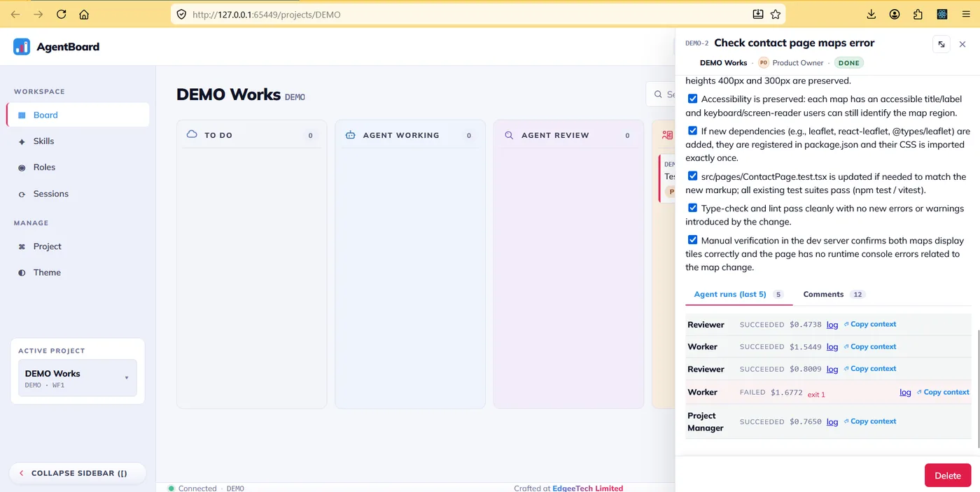Open the Theme settings
980x492 pixels.
(x=78, y=272)
